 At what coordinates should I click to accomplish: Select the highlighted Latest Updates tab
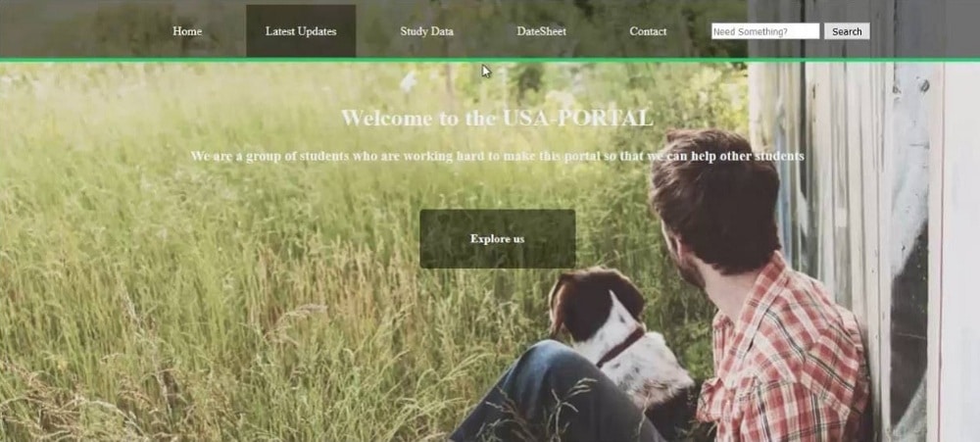(x=301, y=31)
